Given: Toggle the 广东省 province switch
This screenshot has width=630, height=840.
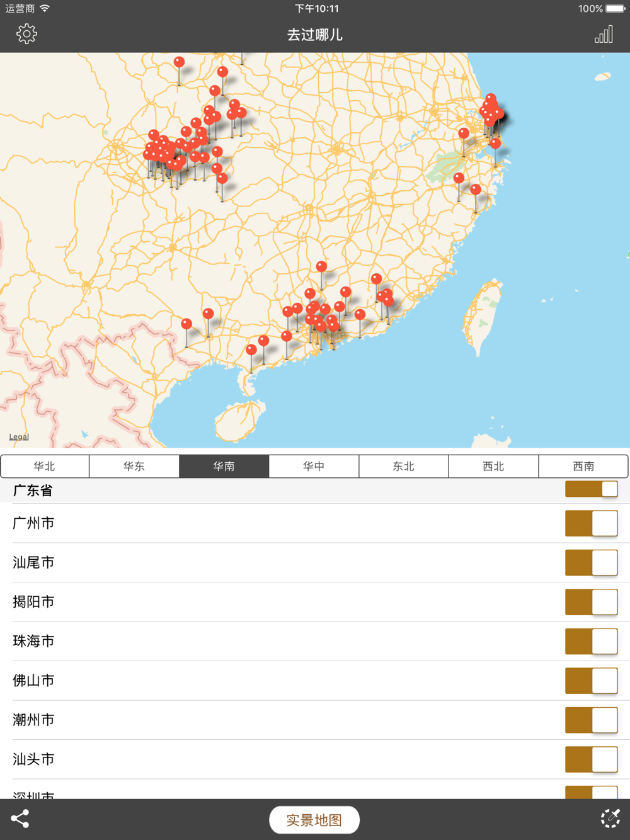Looking at the screenshot, I should [x=591, y=489].
